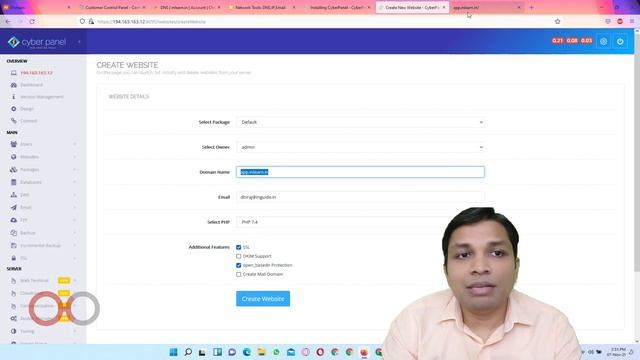Screen dimensions: 640x360
Task: Open the Packages cubes icon
Action: (x=13, y=169)
